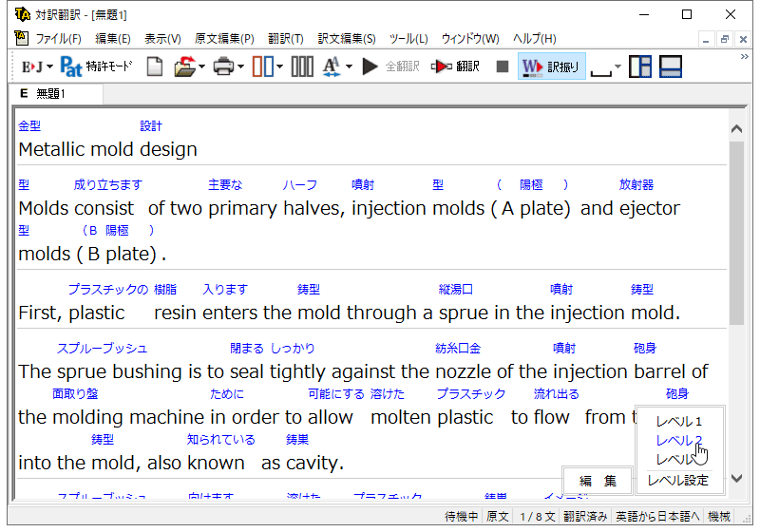Expand the E→J translation direction dropdown
Image resolution: width=760 pixels, height=532 pixels.
click(49, 66)
